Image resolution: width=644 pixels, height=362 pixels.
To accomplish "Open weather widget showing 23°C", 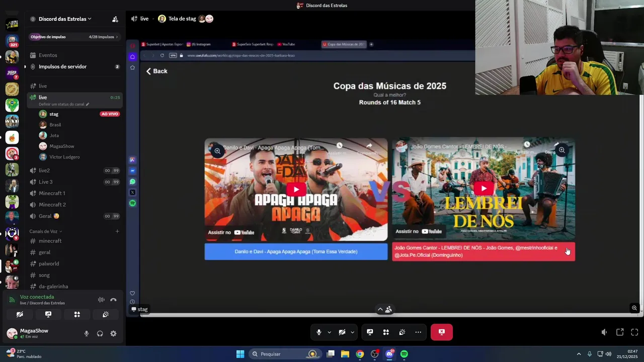I will [x=24, y=354].
